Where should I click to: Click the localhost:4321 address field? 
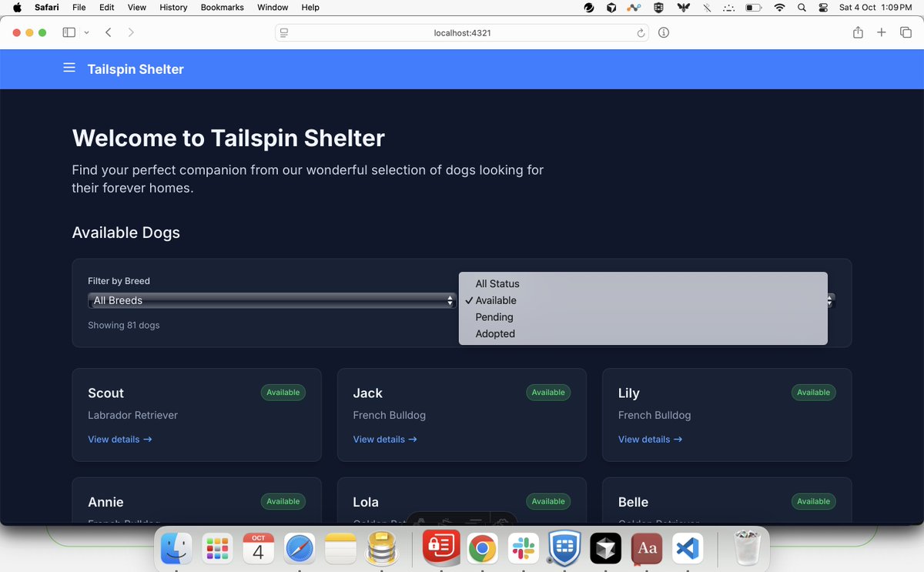(x=462, y=33)
